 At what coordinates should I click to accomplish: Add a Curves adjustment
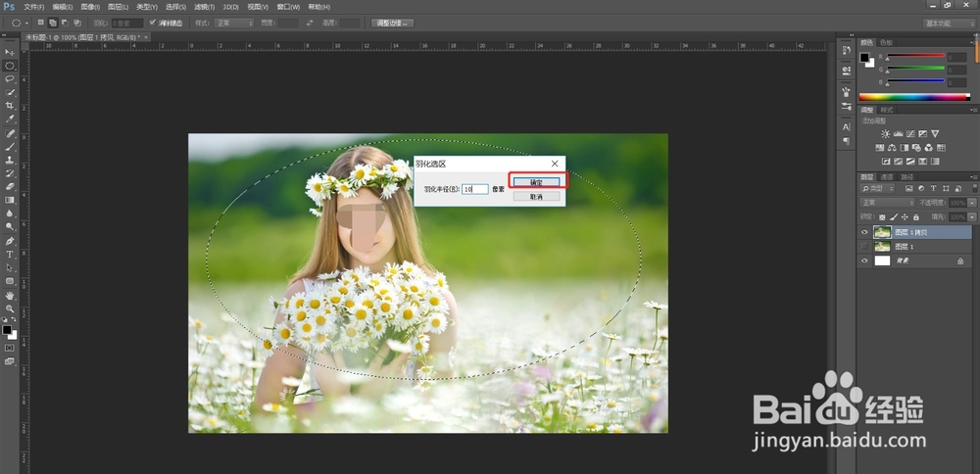pyautogui.click(x=910, y=133)
